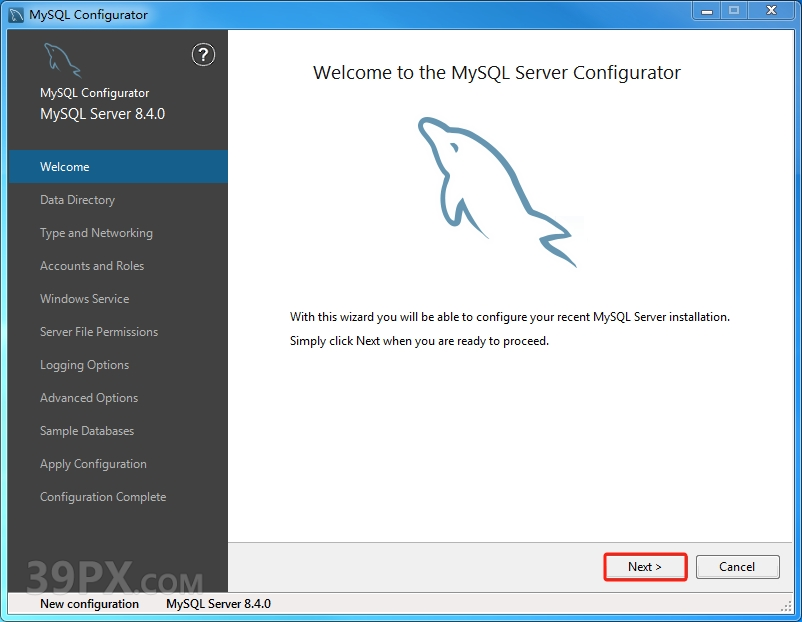The width and height of the screenshot is (802, 622).
Task: Select Accounts and Roles step
Action: (x=92, y=266)
